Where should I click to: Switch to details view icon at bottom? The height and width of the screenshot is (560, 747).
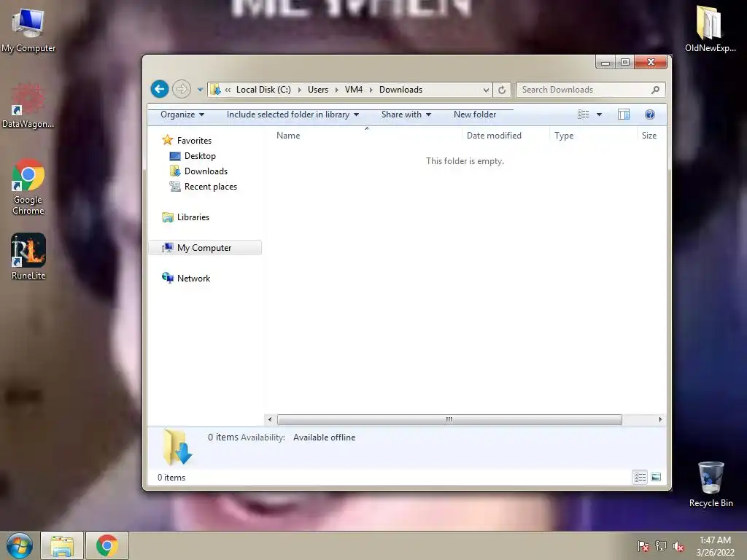tap(640, 477)
